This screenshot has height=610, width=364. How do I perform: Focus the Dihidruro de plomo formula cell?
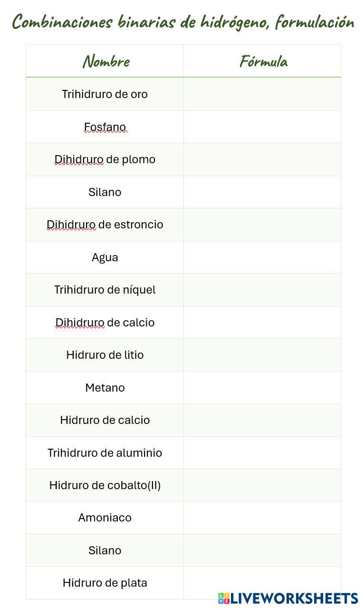262,159
